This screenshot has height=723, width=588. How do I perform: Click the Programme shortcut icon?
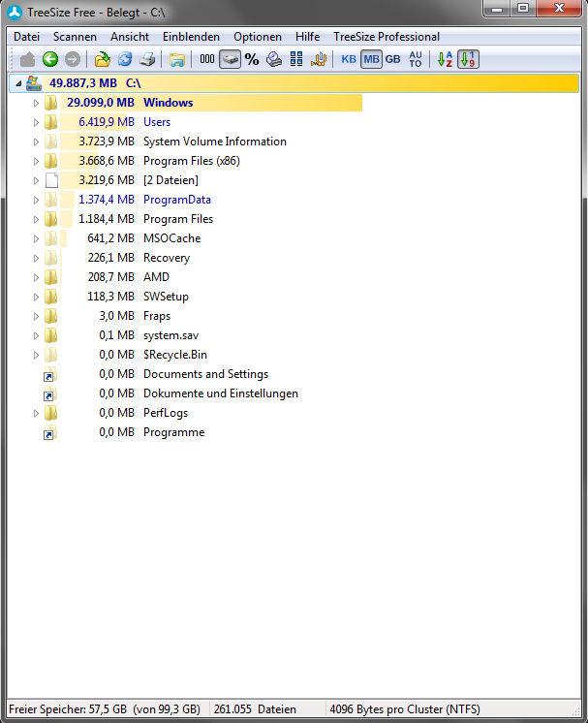point(49,432)
